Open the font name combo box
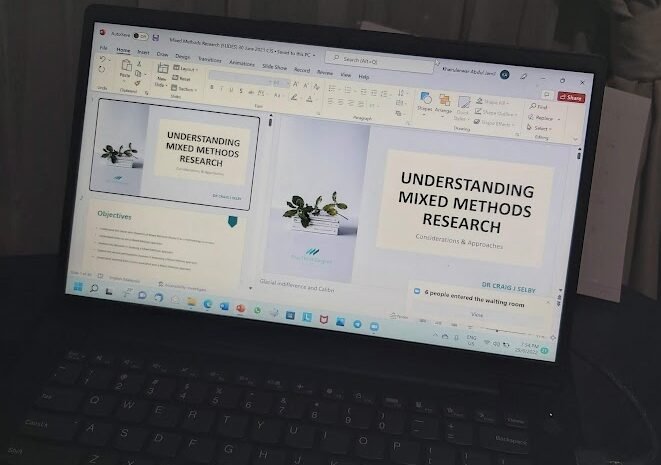The image size is (661, 465). tap(240, 78)
